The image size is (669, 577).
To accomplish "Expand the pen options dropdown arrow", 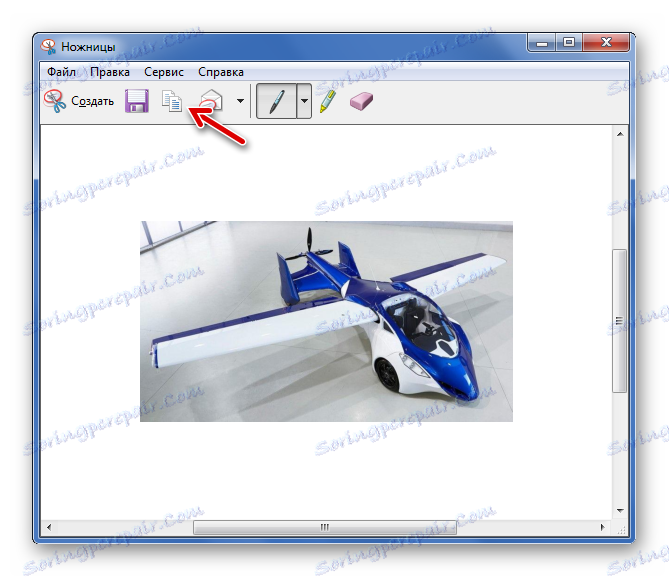I will pos(304,101).
